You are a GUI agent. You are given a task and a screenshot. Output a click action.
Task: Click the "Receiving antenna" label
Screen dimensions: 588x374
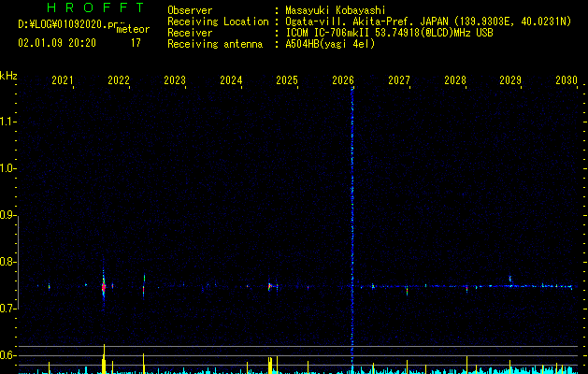[215, 44]
